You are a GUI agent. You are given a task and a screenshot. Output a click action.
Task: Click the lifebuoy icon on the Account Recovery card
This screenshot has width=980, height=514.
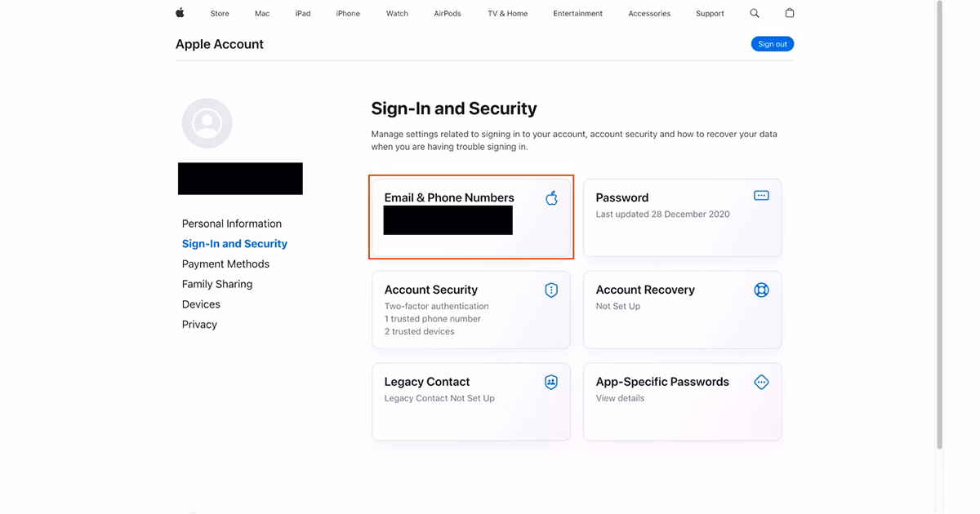tap(761, 290)
